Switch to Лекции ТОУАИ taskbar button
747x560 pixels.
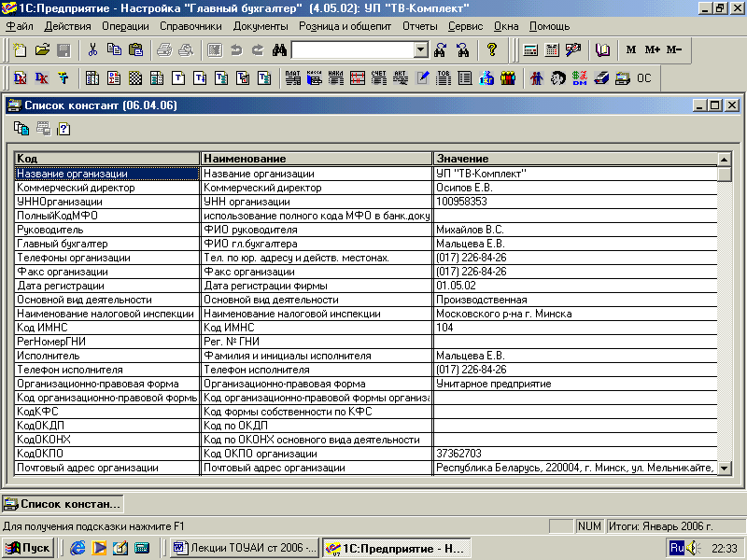coord(245,548)
